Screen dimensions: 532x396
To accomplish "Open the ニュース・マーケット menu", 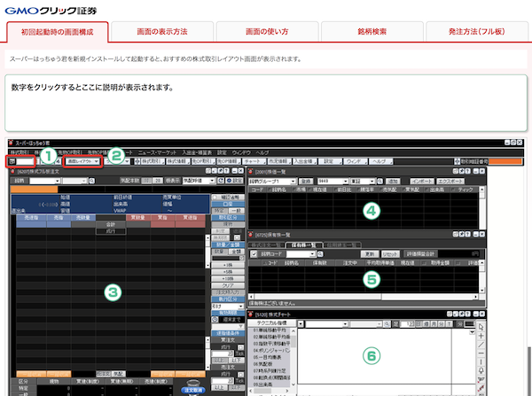I will 157,152.
